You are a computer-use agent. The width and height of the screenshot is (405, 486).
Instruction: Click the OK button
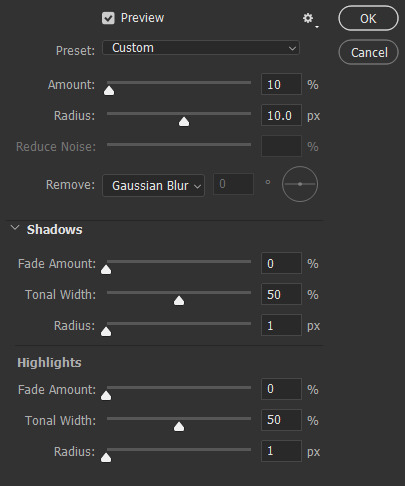368,18
